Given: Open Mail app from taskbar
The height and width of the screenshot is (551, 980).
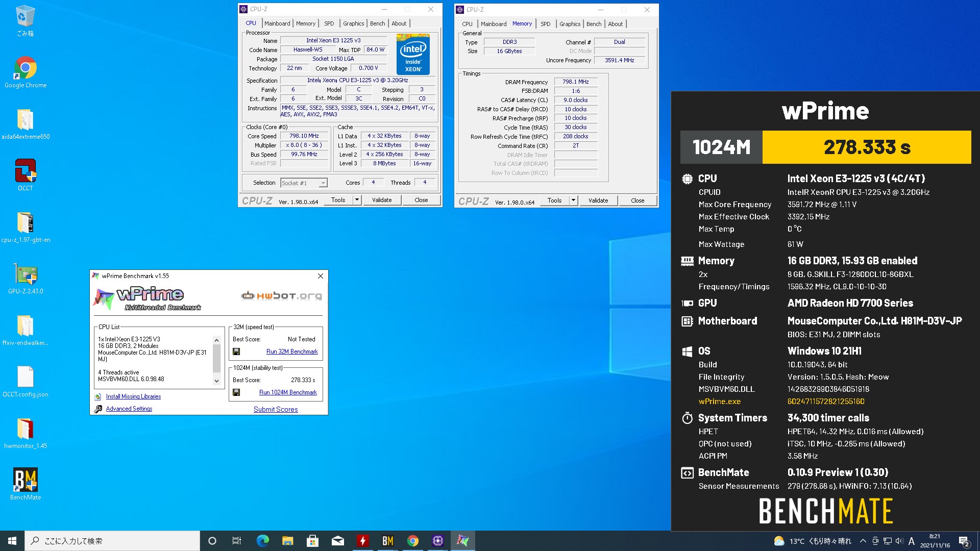Looking at the screenshot, I should coord(337,541).
